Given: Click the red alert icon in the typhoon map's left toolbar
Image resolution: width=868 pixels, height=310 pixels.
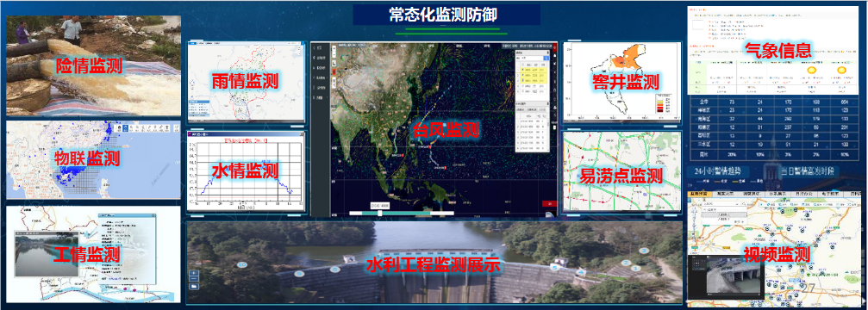Looking at the screenshot, I should [x=334, y=71].
